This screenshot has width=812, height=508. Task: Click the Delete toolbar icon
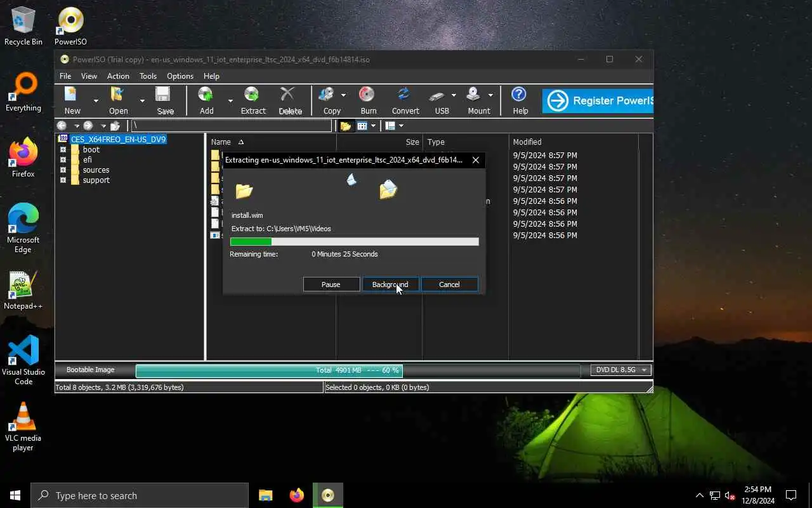click(x=290, y=100)
